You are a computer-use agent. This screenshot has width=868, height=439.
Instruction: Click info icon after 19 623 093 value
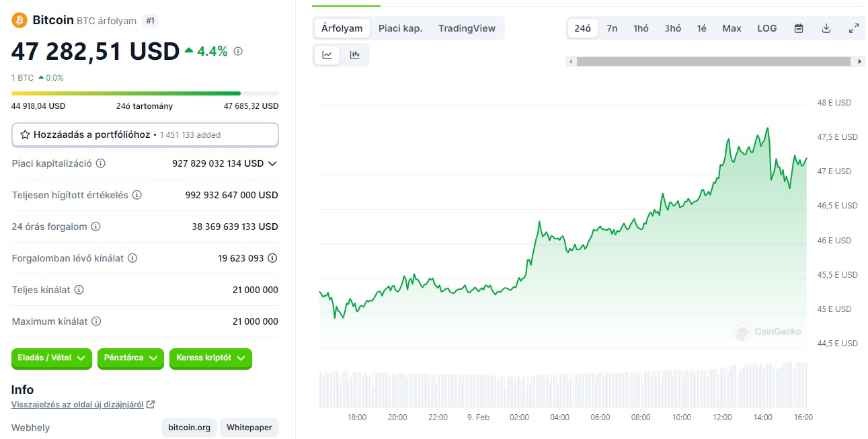(x=272, y=258)
